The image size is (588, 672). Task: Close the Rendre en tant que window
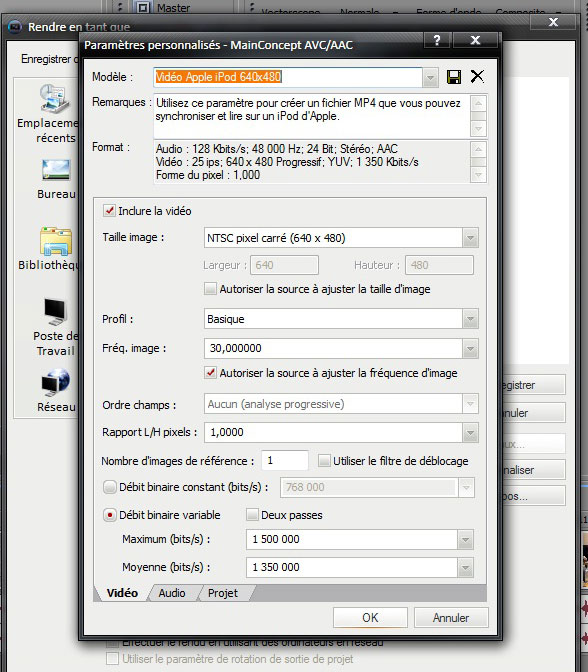[x=553, y=22]
